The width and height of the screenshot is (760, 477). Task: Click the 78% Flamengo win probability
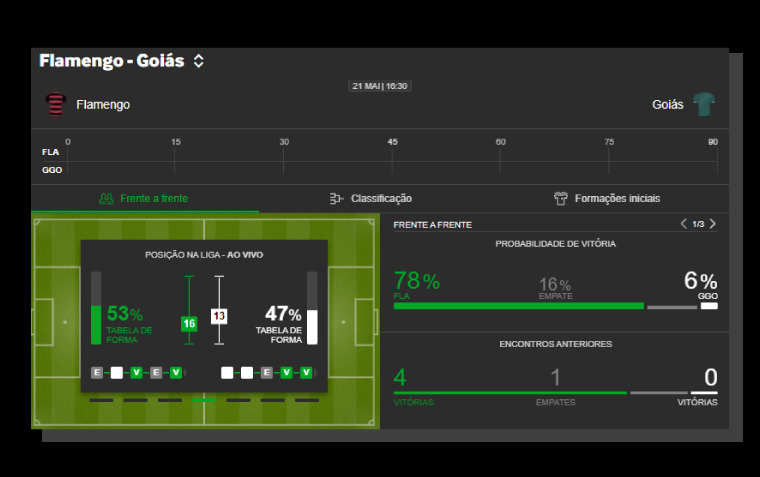pos(417,281)
